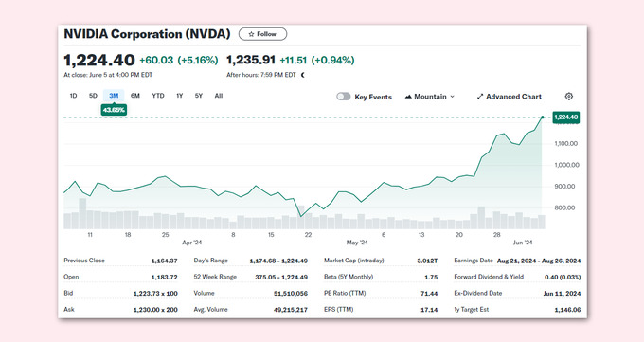Click the +11.51 (+0.94%) after-hours change

pyautogui.click(x=317, y=61)
